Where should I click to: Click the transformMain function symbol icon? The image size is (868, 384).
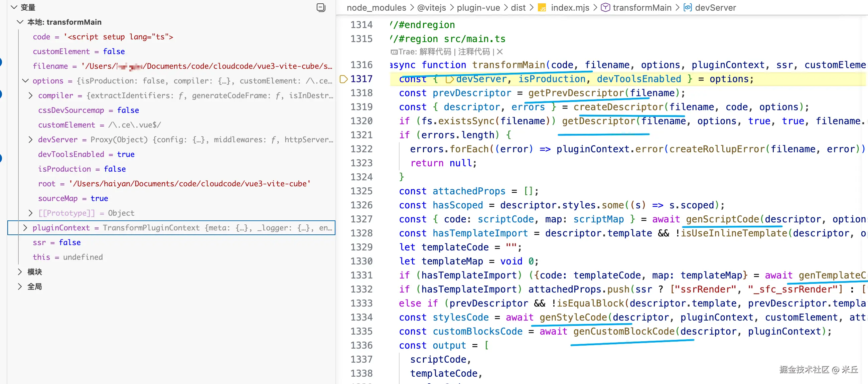point(605,8)
